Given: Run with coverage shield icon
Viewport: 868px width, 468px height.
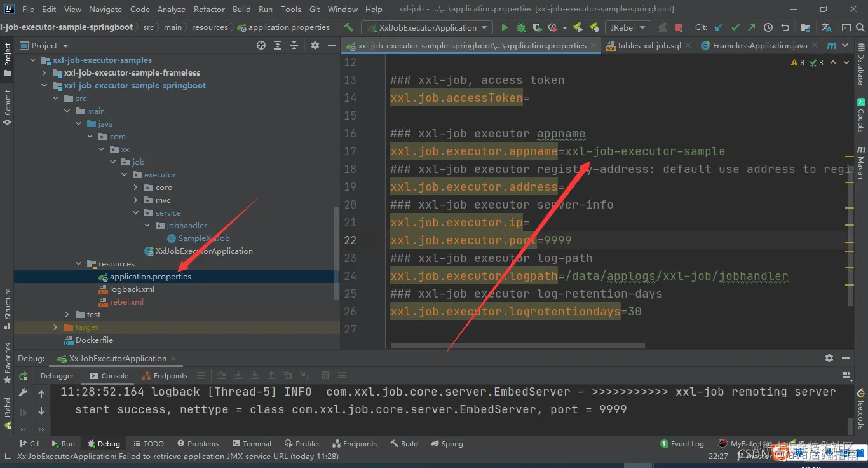Looking at the screenshot, I should tap(537, 27).
